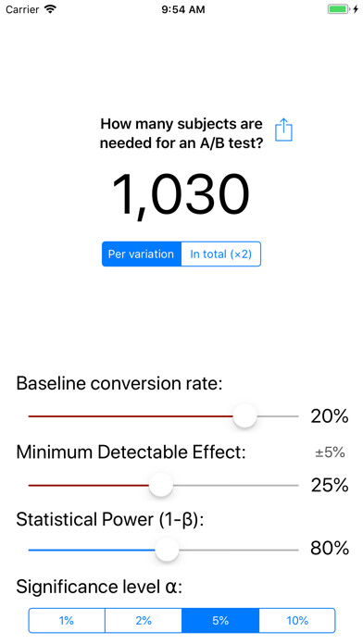The width and height of the screenshot is (363, 644).
Task: Choose 2% significance level
Action: [144, 620]
